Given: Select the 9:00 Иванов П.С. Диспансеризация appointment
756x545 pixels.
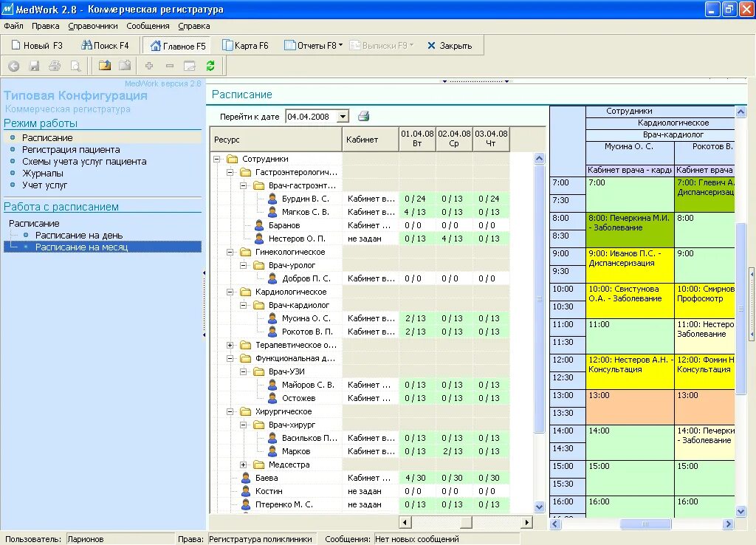Looking at the screenshot, I should click(x=630, y=265).
